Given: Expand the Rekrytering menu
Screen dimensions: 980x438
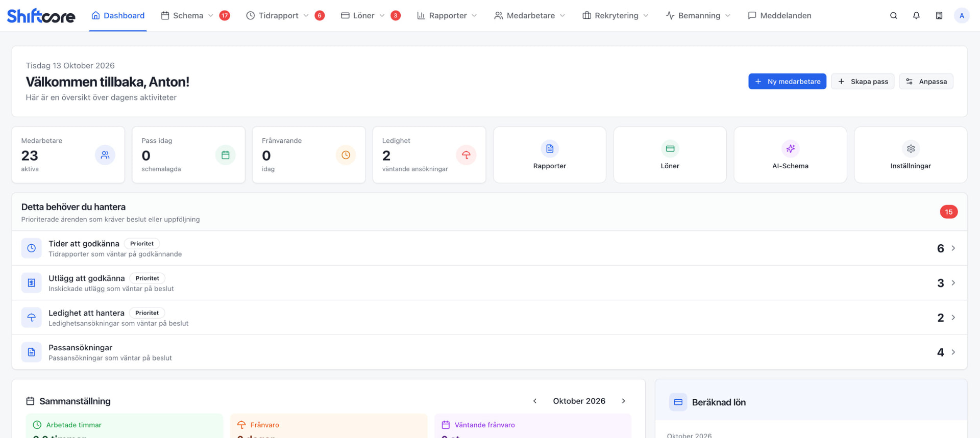Looking at the screenshot, I should 616,16.
